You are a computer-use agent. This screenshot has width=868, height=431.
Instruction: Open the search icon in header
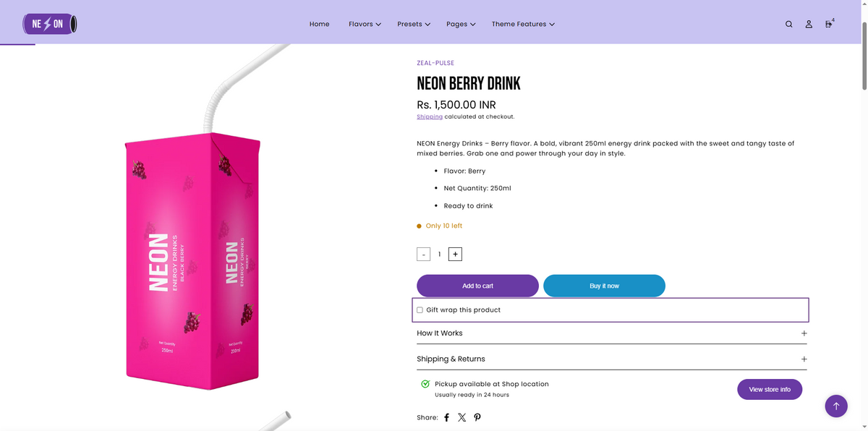789,24
